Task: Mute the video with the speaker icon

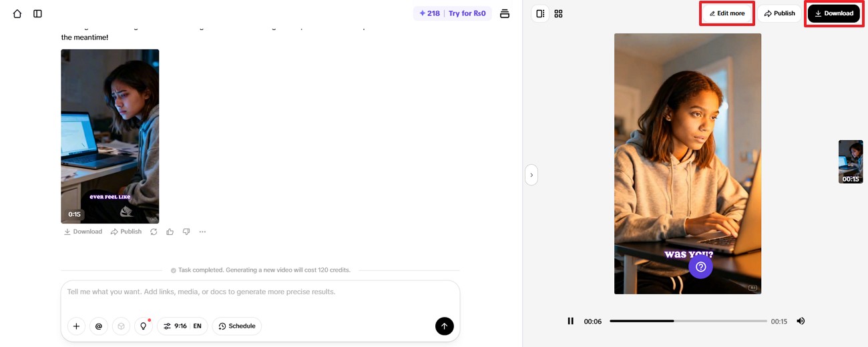Action: click(x=801, y=321)
